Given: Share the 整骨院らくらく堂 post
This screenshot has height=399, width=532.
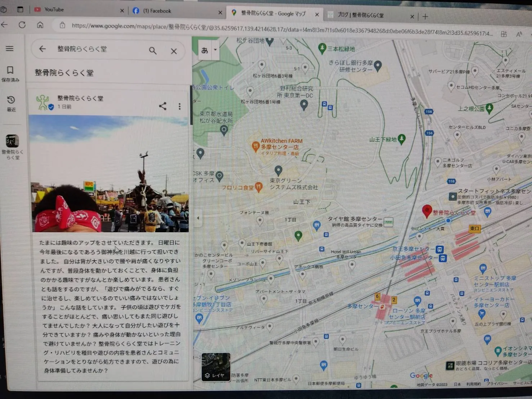Looking at the screenshot, I should pyautogui.click(x=163, y=106).
